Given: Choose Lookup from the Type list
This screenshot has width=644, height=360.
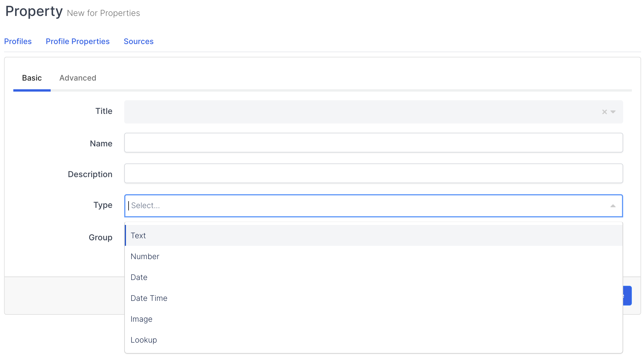Looking at the screenshot, I should click(144, 340).
